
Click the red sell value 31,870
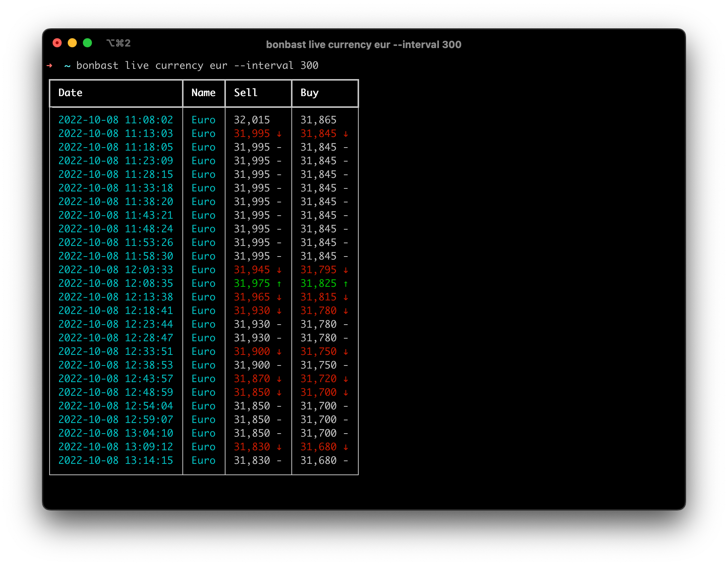252,379
